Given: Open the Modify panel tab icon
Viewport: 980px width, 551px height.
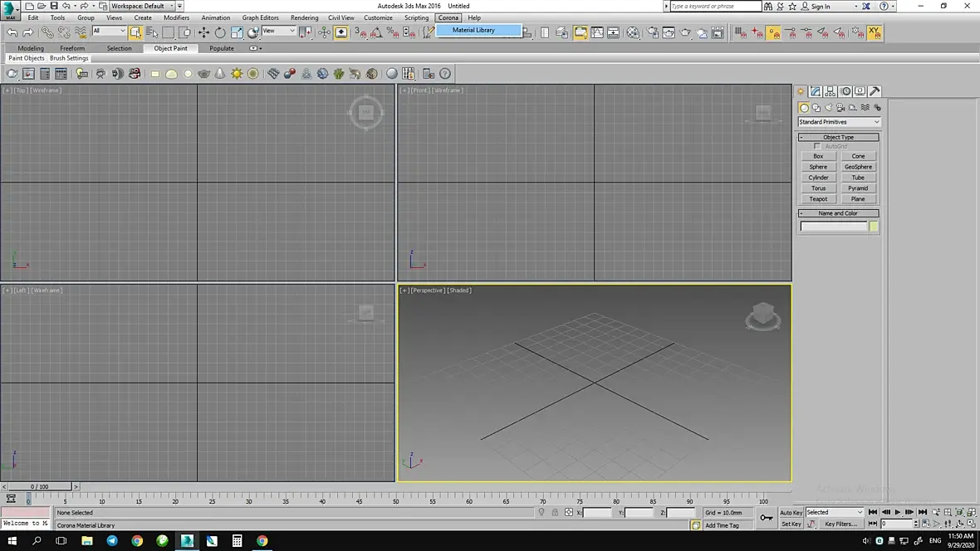Looking at the screenshot, I should pyautogui.click(x=816, y=91).
